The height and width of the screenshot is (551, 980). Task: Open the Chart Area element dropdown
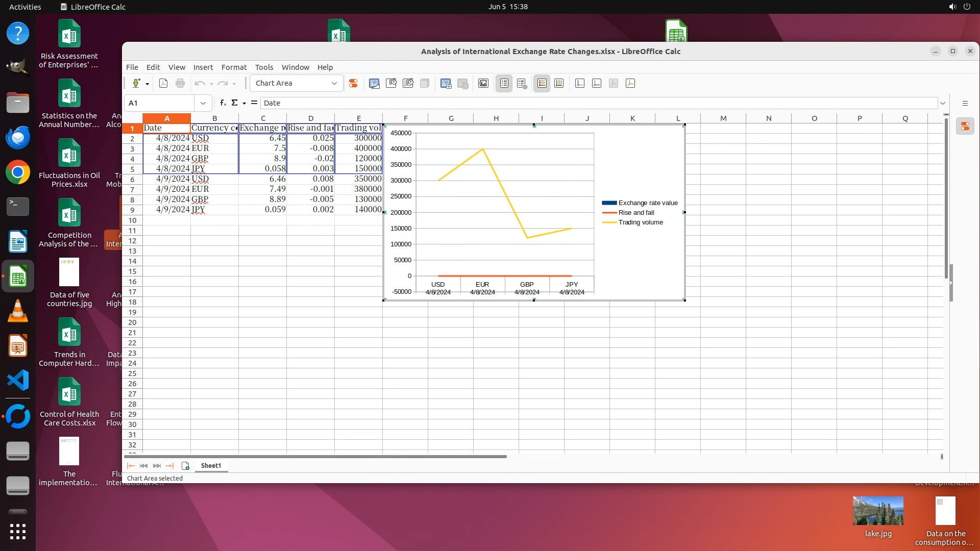334,83
